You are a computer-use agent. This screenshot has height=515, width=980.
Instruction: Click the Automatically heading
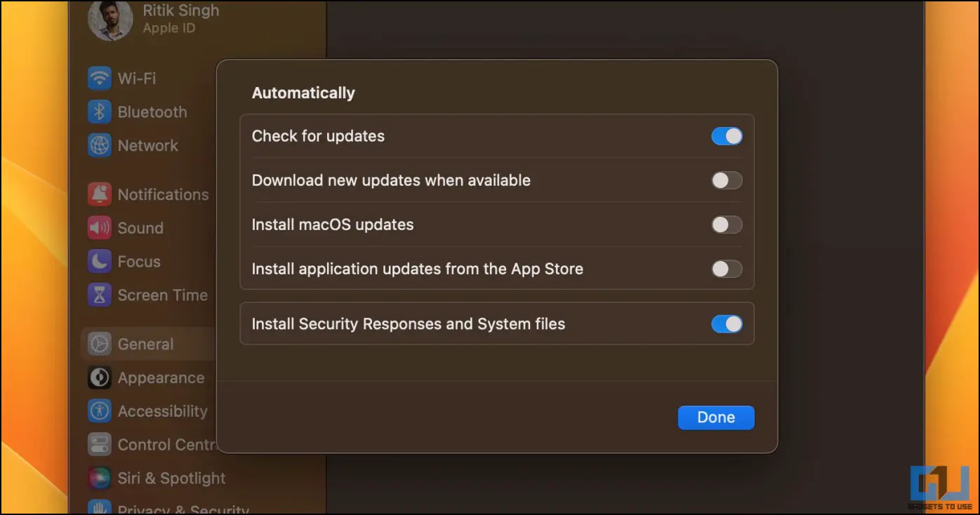click(x=303, y=93)
